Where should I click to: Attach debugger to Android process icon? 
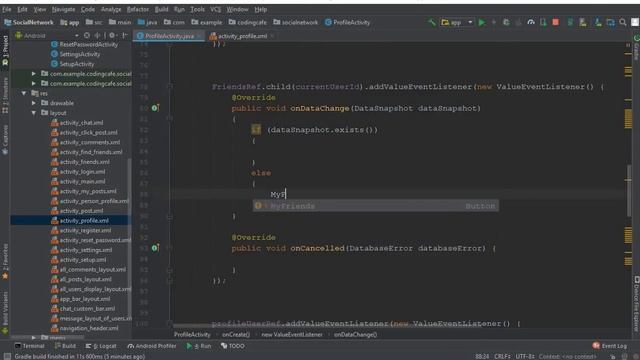coord(543,22)
